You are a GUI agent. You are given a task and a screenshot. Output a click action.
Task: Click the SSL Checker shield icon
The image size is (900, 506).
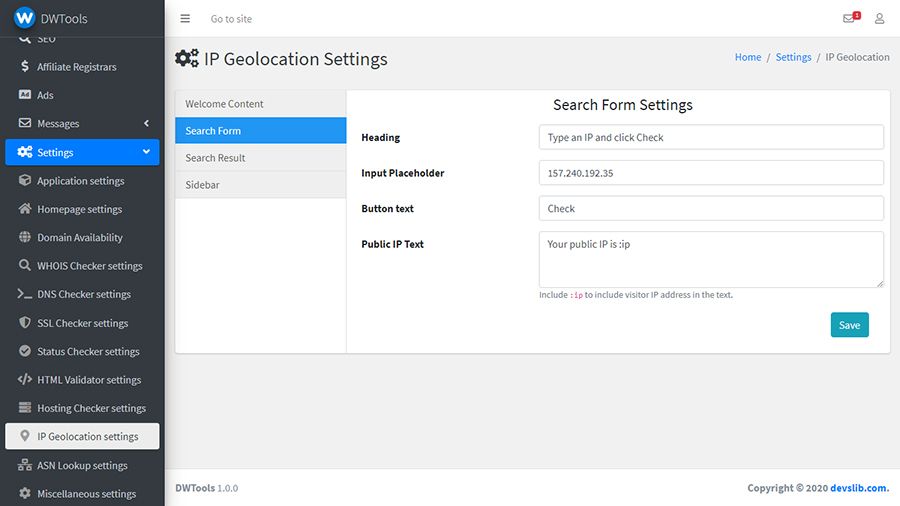(25, 323)
